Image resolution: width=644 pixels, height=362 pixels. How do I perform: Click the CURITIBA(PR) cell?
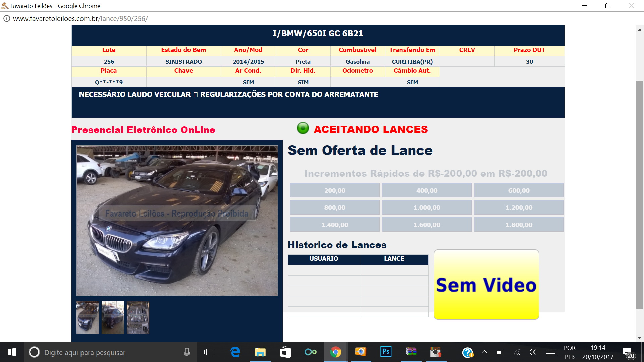pos(412,62)
